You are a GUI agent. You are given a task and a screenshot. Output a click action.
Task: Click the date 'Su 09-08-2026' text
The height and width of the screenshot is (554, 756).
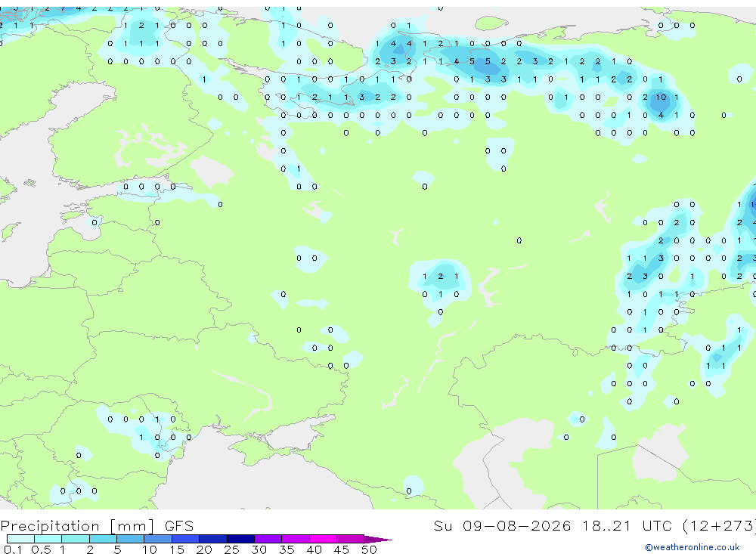502,525
